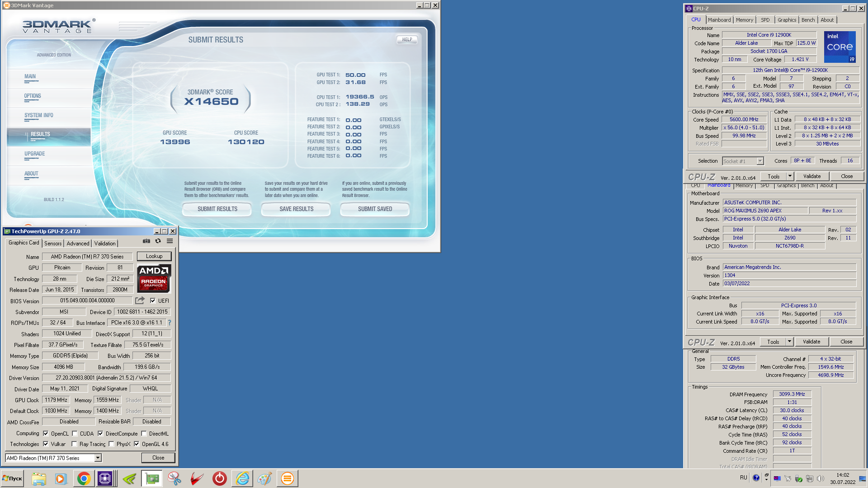Viewport: 868px width, 488px height.
Task: Toggle the OpenCL checkbox
Action: click(46, 433)
